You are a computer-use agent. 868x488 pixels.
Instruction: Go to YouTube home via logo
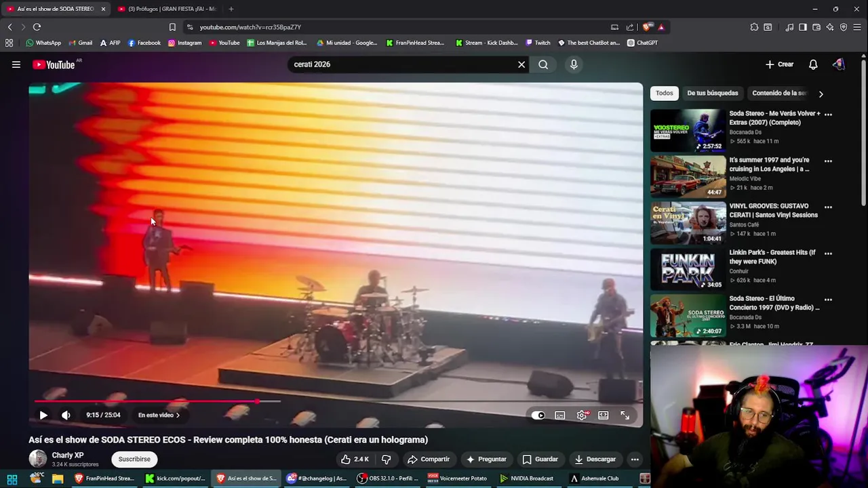pos(54,64)
